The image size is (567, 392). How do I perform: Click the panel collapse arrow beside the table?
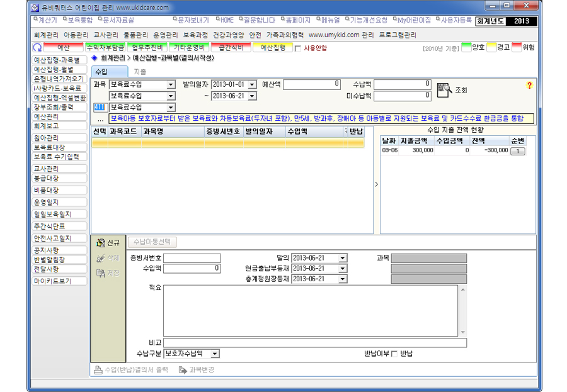(377, 184)
